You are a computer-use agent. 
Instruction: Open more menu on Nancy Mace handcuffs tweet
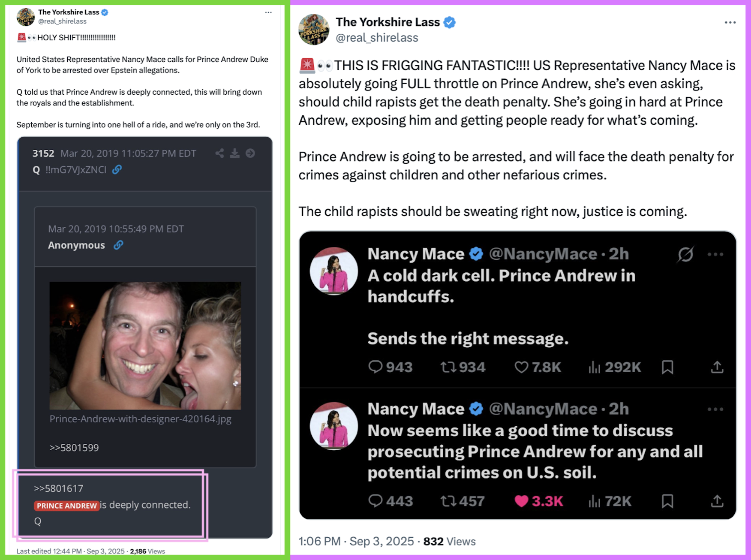(715, 254)
